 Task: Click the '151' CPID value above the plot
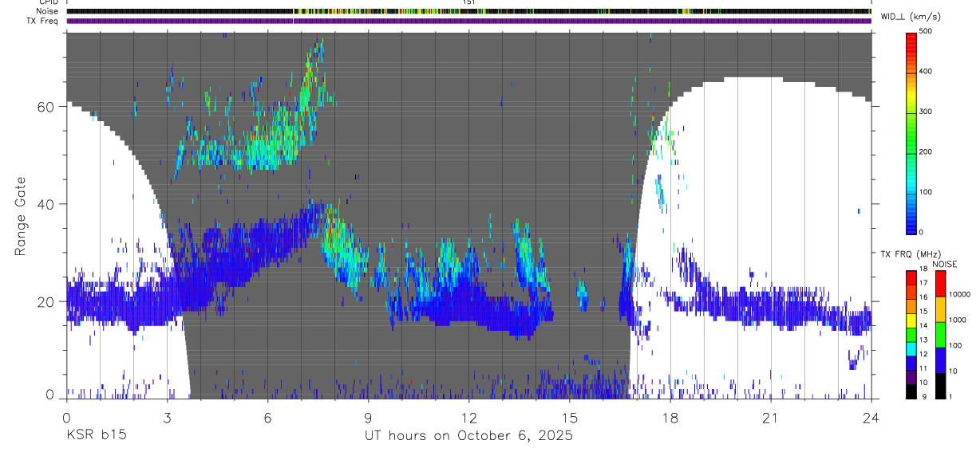469,2
